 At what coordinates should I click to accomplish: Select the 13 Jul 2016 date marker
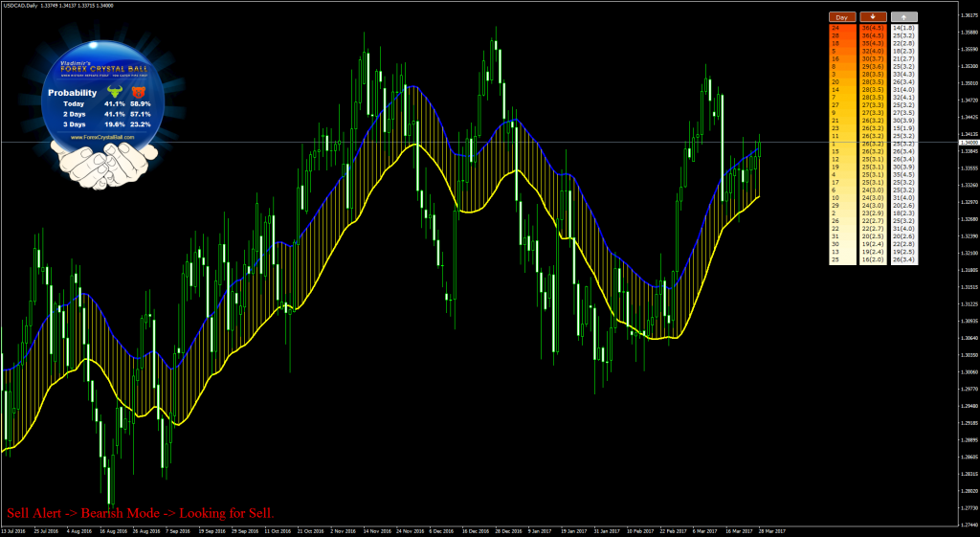(16, 530)
